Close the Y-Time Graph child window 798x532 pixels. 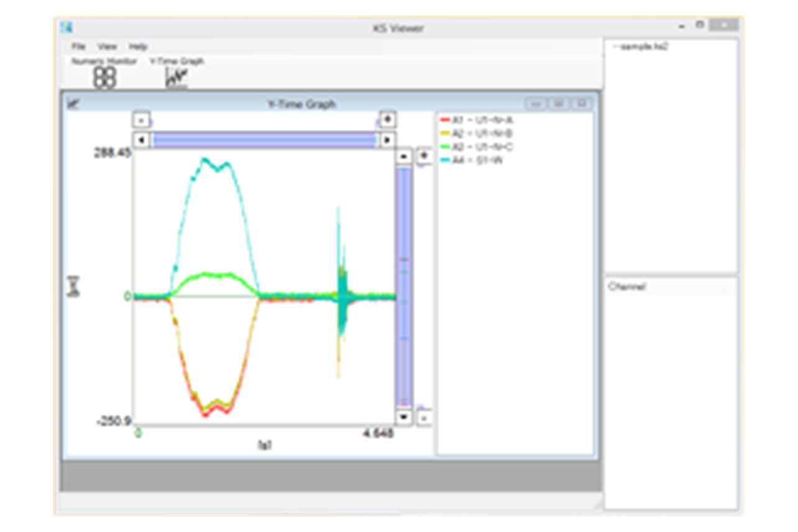pos(582,104)
